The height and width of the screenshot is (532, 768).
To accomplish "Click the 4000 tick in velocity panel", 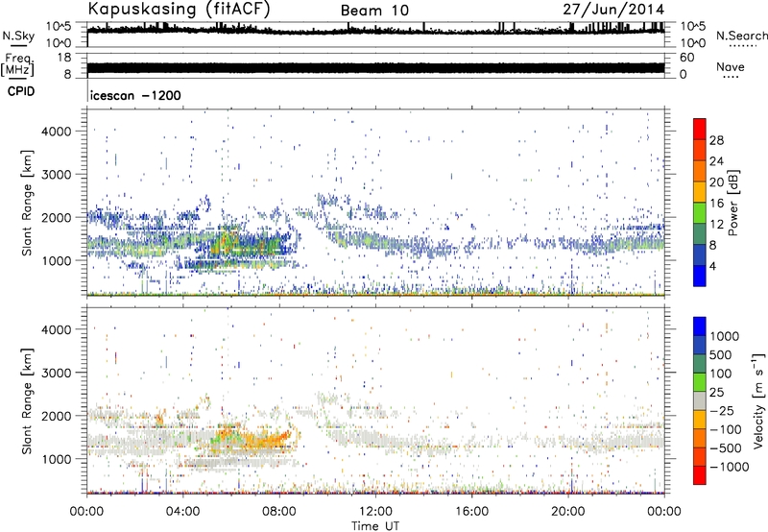I will (57, 329).
